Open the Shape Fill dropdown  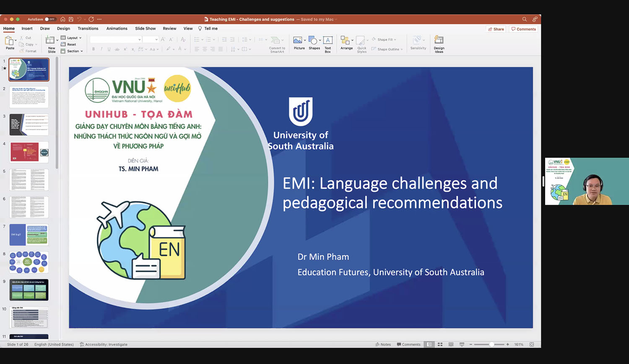click(384, 39)
